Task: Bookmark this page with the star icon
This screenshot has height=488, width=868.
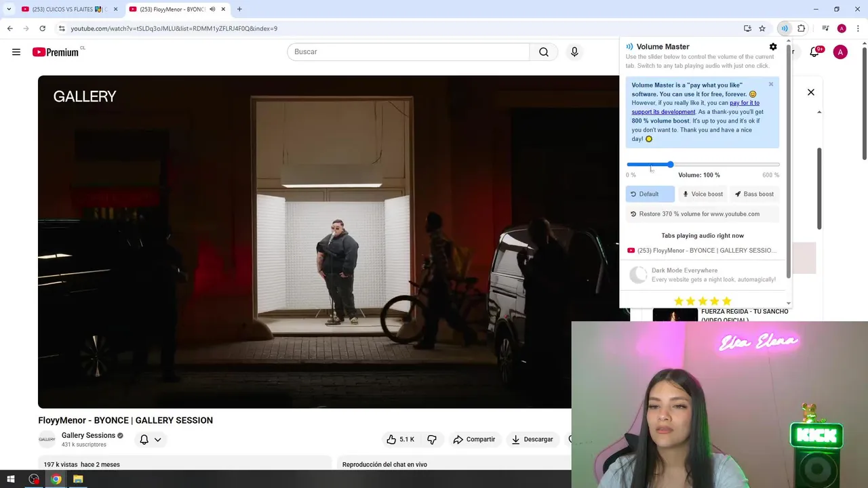Action: [762, 28]
